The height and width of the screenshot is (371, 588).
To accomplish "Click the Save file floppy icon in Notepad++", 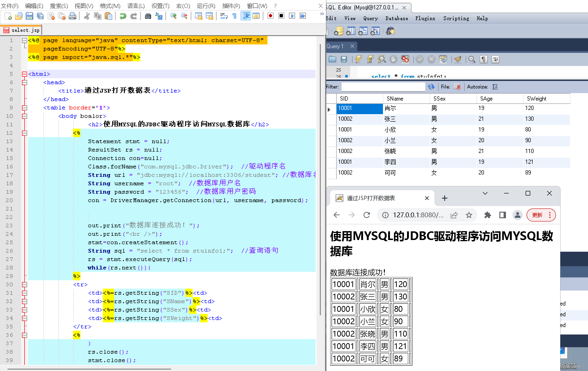I will 29,16.
